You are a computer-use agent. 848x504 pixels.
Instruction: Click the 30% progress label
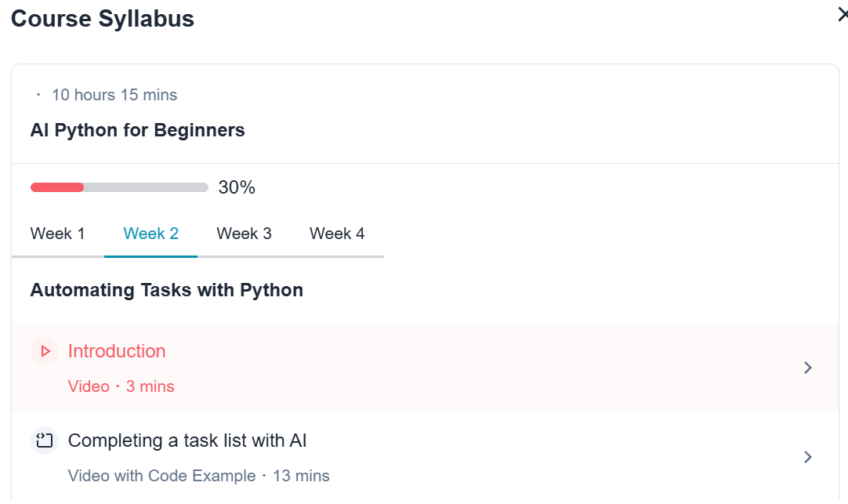pos(237,187)
